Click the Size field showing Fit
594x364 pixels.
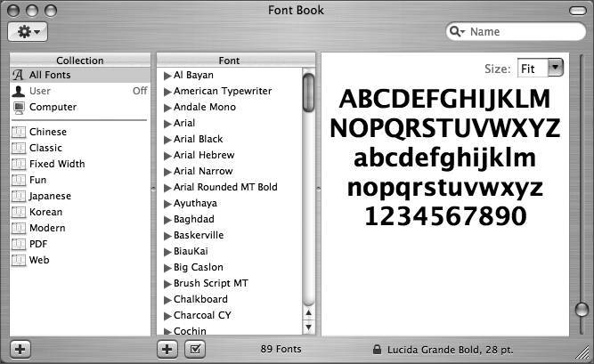point(533,69)
